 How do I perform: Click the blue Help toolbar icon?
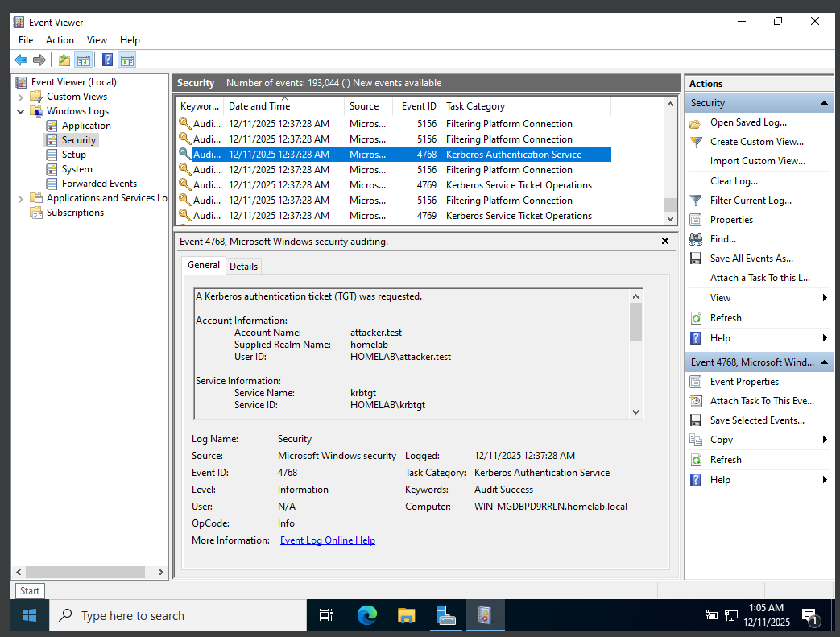pyautogui.click(x=107, y=60)
